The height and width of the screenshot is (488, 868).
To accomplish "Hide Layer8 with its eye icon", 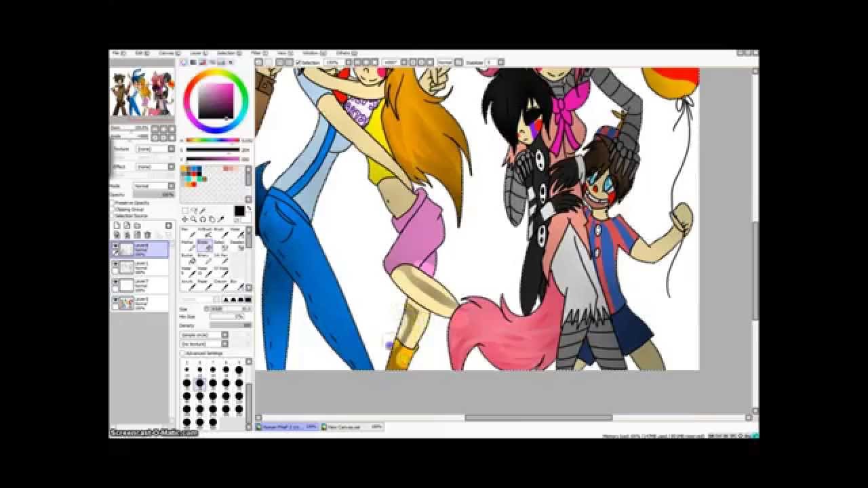I will 115,246.
